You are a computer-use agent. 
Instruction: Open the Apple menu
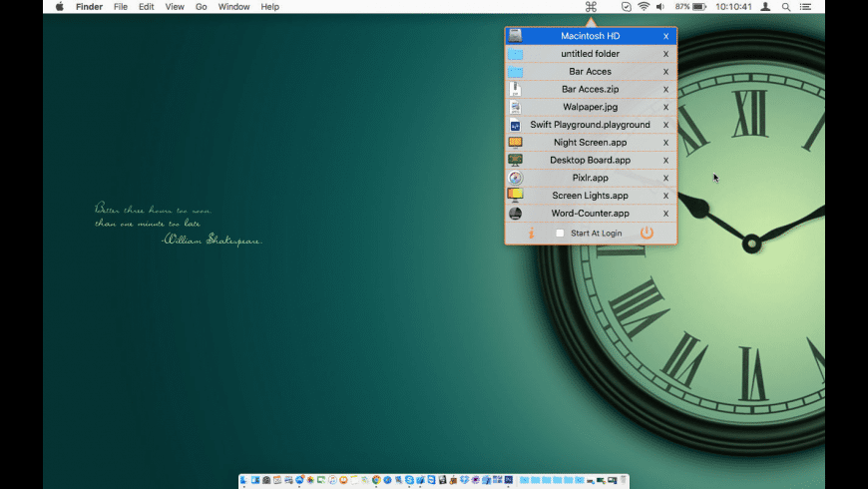59,7
